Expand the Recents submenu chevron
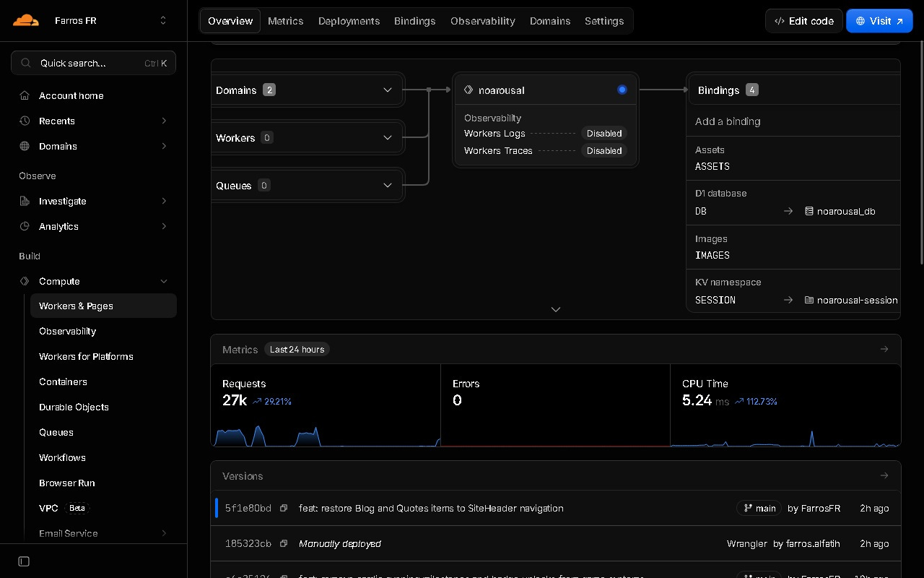Image resolution: width=924 pixels, height=578 pixels. click(164, 121)
